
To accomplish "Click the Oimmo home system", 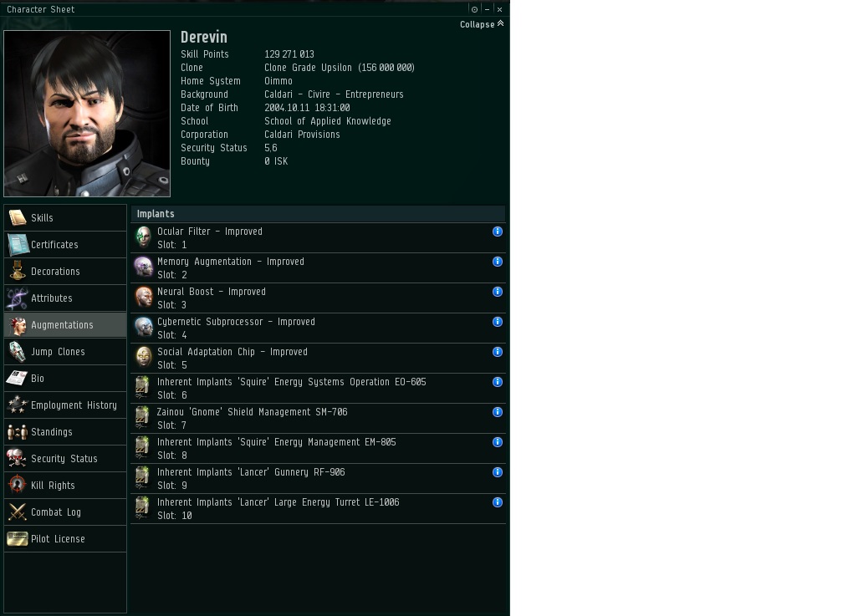I will click(278, 81).
